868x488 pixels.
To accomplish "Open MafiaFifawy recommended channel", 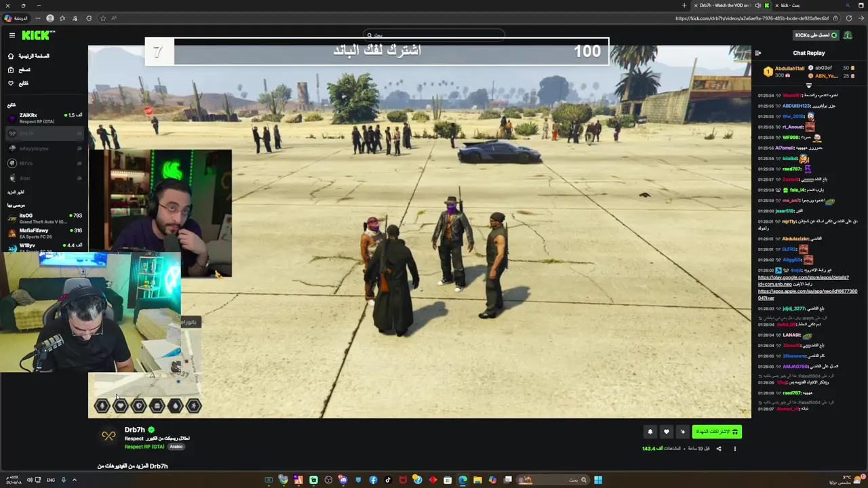I will click(x=44, y=233).
